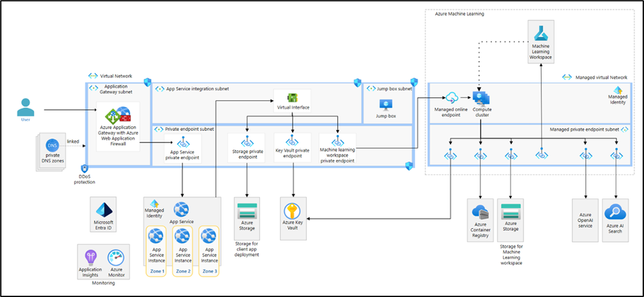Select the "linked" text near DNS zones
This screenshot has height=297, width=644.
73,141
